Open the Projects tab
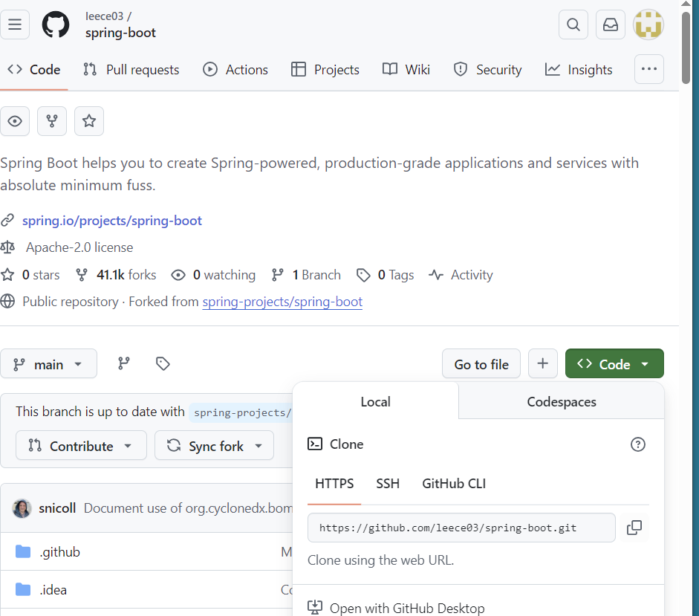This screenshot has height=616, width=699. pyautogui.click(x=325, y=70)
